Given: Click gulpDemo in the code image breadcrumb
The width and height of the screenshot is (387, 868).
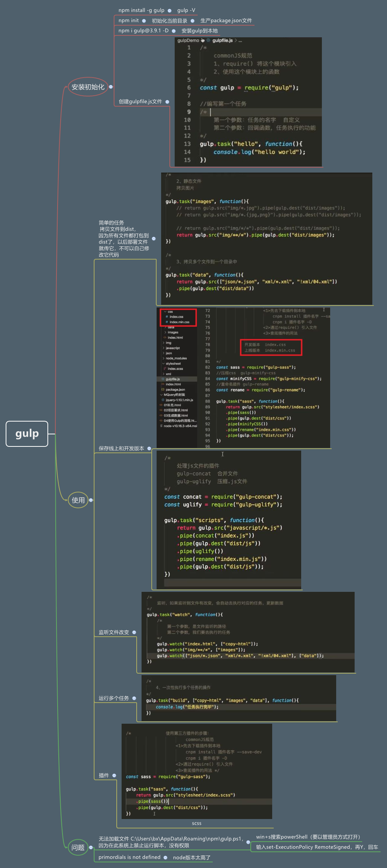Looking at the screenshot, I should (x=188, y=40).
